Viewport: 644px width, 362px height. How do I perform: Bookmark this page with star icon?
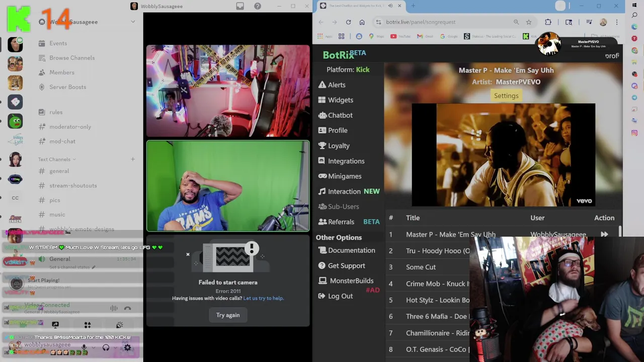[x=529, y=22]
